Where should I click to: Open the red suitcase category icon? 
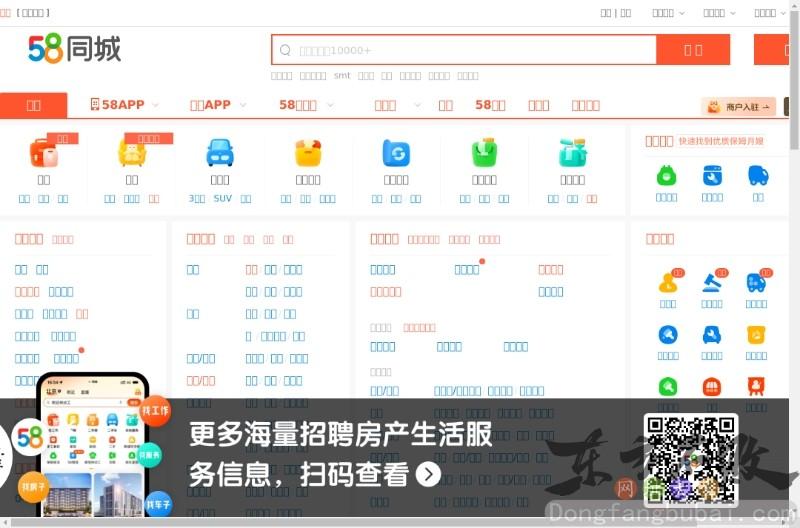click(44, 152)
